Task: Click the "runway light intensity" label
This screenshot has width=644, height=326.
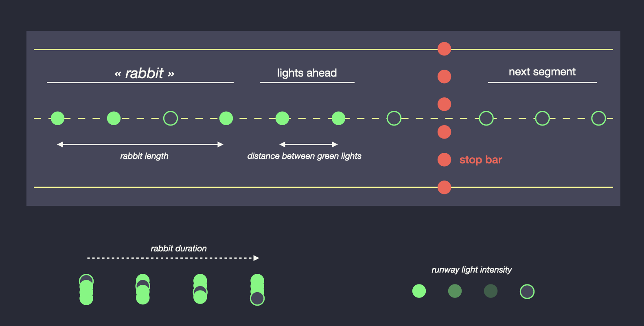Action: coord(471,270)
